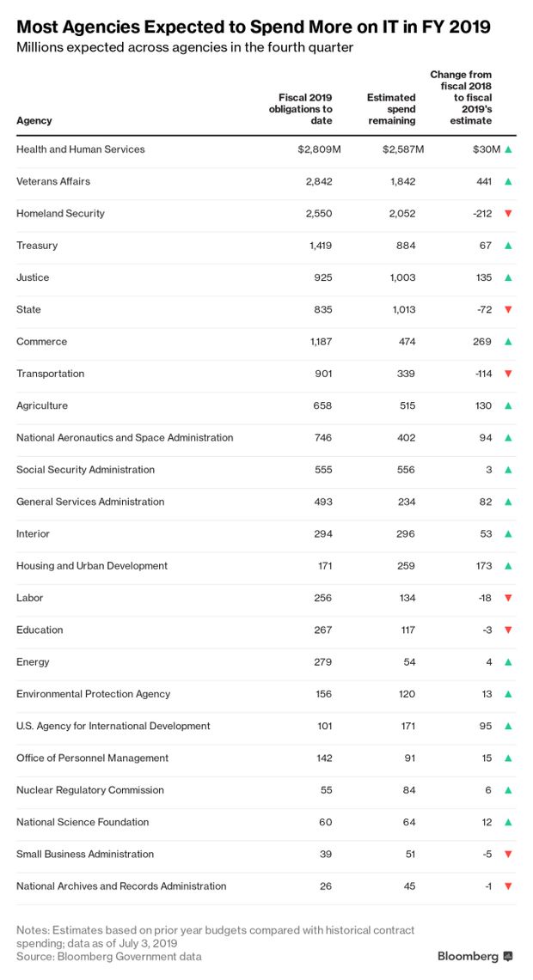
Task: Click the red down arrow for Homeland Security
Action: pyautogui.click(x=508, y=214)
